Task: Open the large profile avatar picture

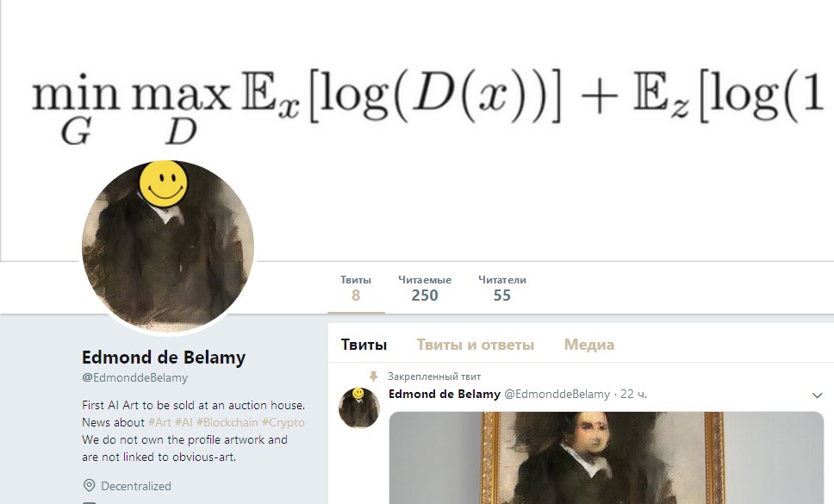Action: (x=167, y=246)
